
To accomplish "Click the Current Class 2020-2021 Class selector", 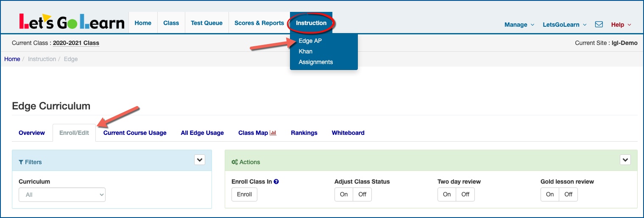I will tap(76, 43).
